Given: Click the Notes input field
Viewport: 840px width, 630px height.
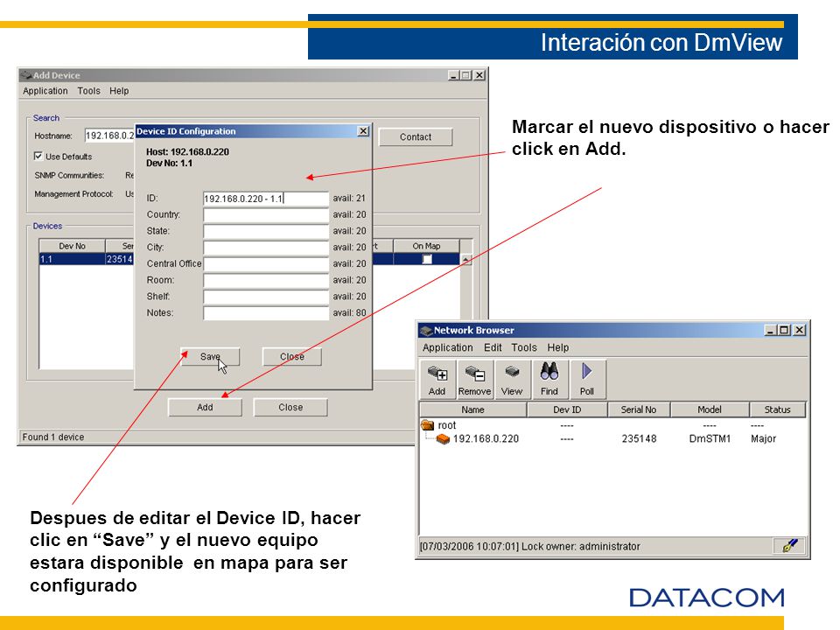Looking at the screenshot, I should coord(266,313).
